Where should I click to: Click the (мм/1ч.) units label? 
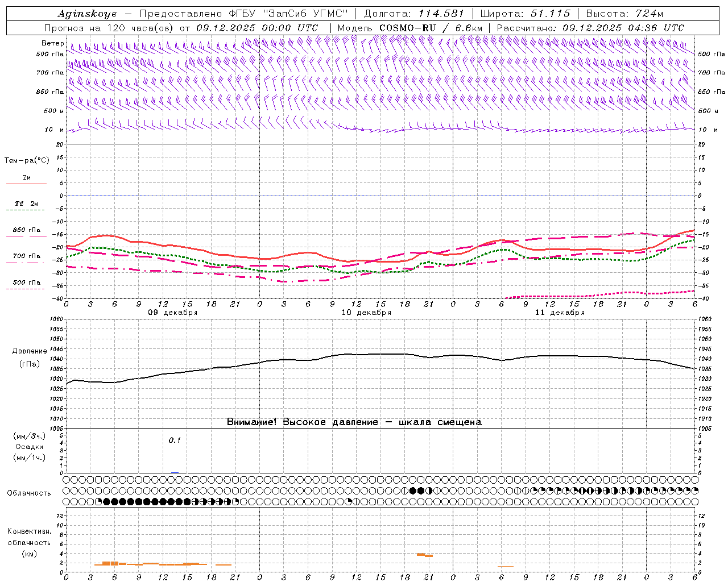[x=29, y=458]
